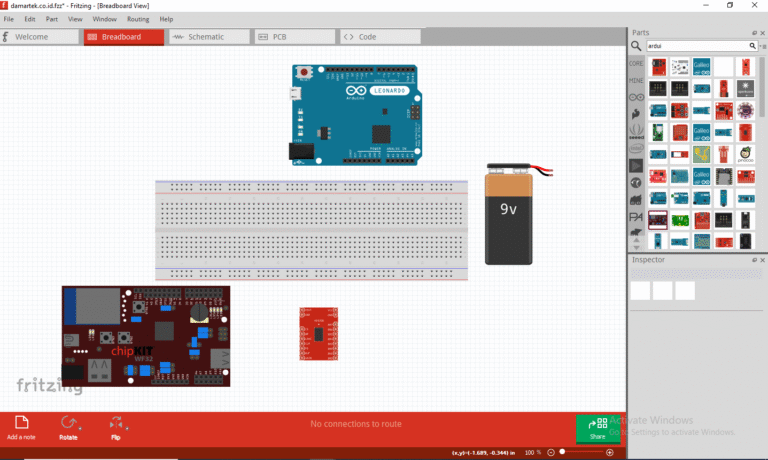Open the View menu
The width and height of the screenshot is (768, 460).
pyautogui.click(x=75, y=19)
